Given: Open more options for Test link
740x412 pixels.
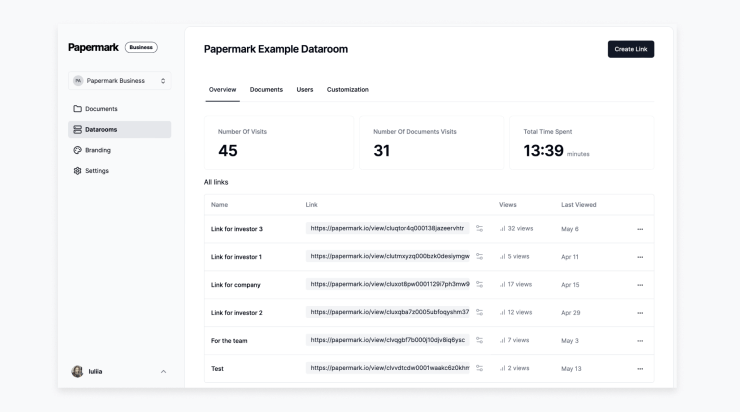Looking at the screenshot, I should 640,369.
